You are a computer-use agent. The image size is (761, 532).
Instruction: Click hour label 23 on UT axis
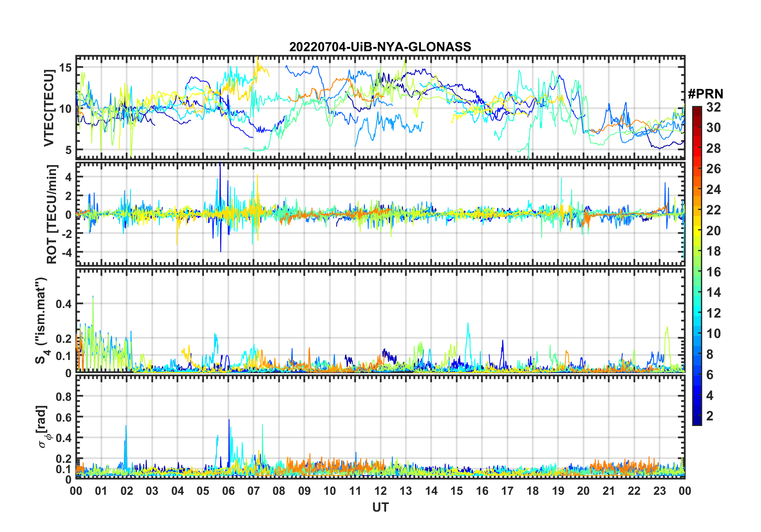[x=660, y=491]
